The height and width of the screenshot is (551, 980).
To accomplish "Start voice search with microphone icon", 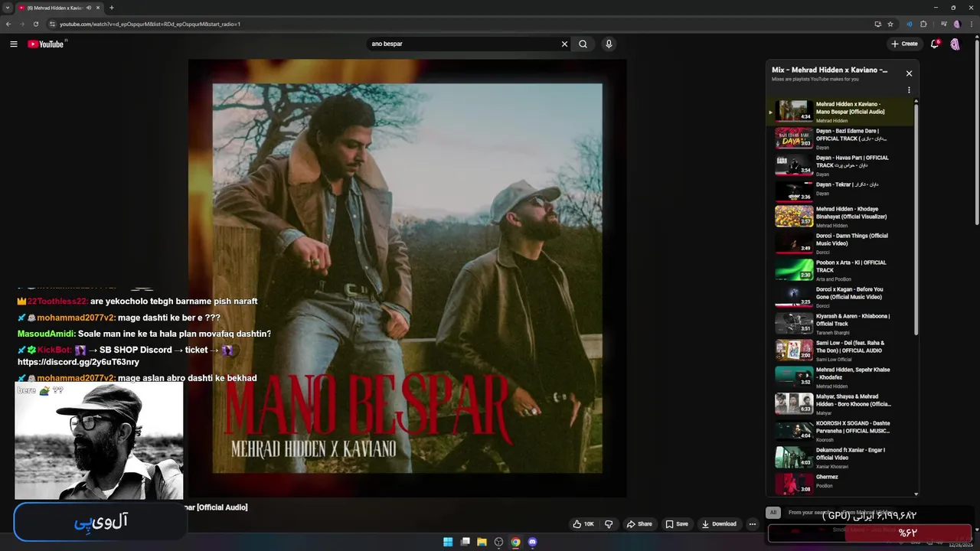I will 609,44.
